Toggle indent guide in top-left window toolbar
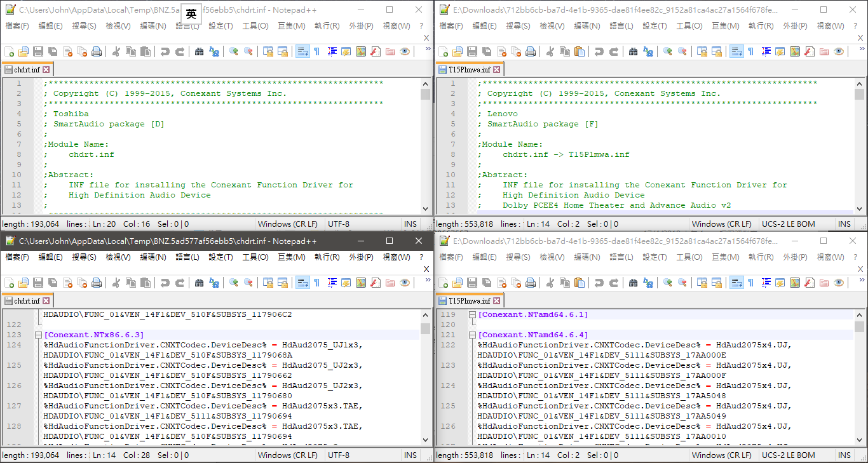The image size is (868, 463). [332, 51]
